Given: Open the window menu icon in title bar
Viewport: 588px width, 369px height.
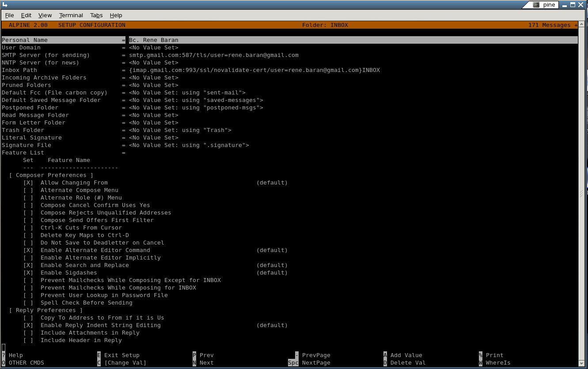Looking at the screenshot, I should pyautogui.click(x=4, y=5).
